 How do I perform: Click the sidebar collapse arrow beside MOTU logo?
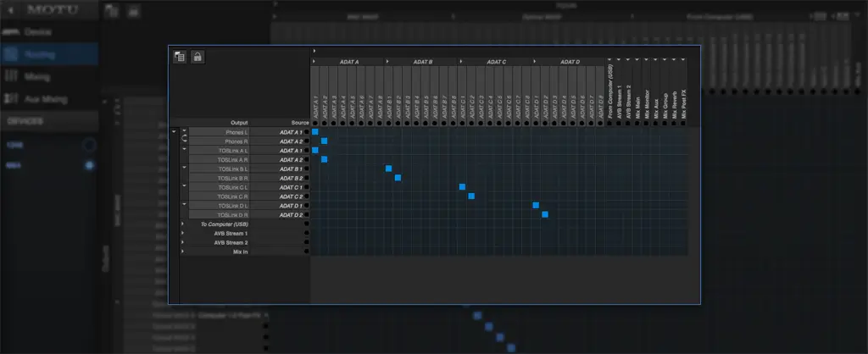(10, 10)
